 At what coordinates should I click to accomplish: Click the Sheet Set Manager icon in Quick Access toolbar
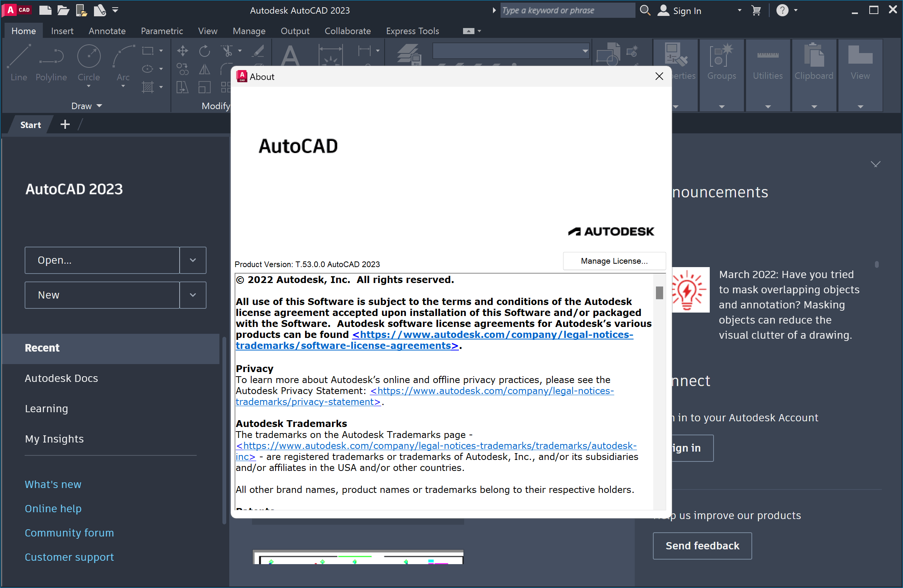(99, 10)
